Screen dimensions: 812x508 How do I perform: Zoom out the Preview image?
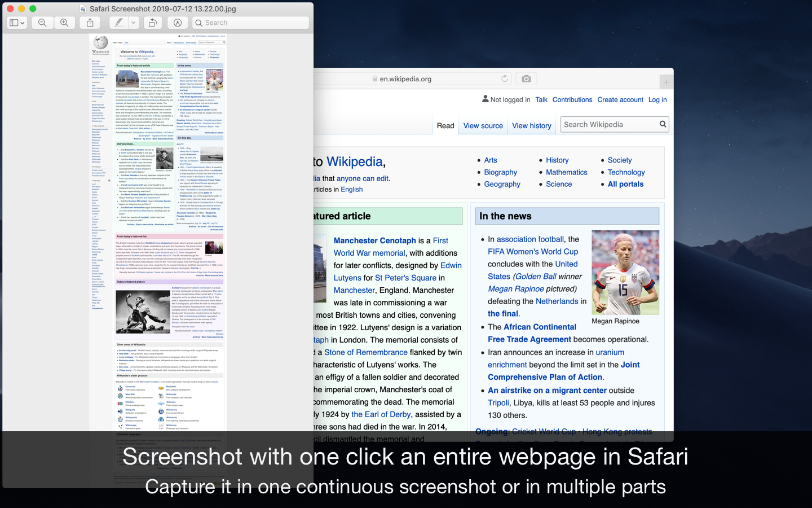coord(42,23)
